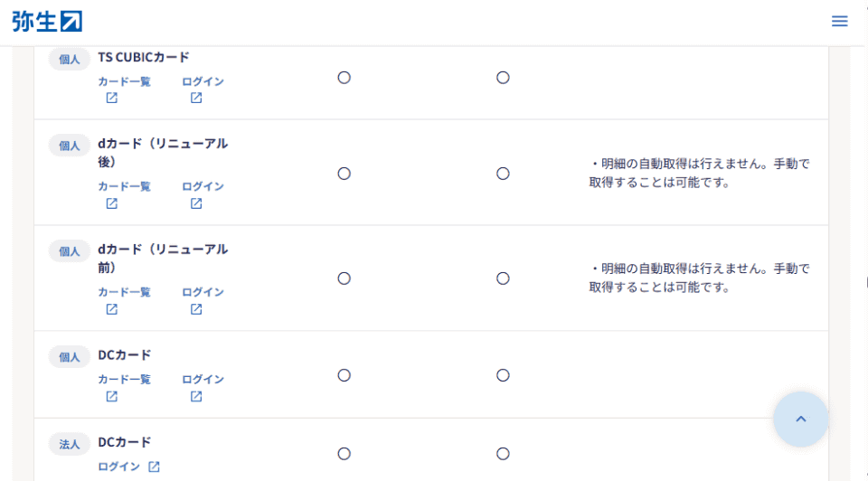Open external icon under TS CUBIC ログイン
This screenshot has width=868, height=481.
point(196,99)
